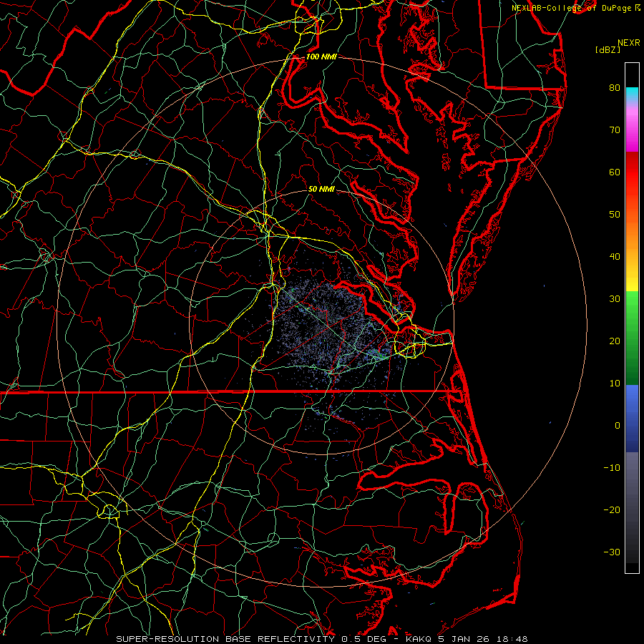The image size is (644, 644).
Task: Select the red band of the dBZ scale
Action: click(632, 172)
